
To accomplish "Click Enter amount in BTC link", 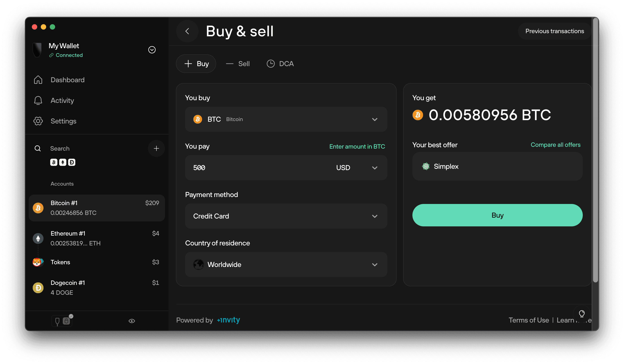I will tap(357, 147).
